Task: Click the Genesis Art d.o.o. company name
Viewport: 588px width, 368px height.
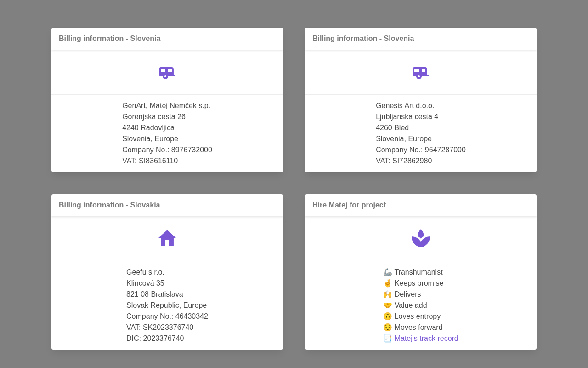Action: click(x=405, y=106)
